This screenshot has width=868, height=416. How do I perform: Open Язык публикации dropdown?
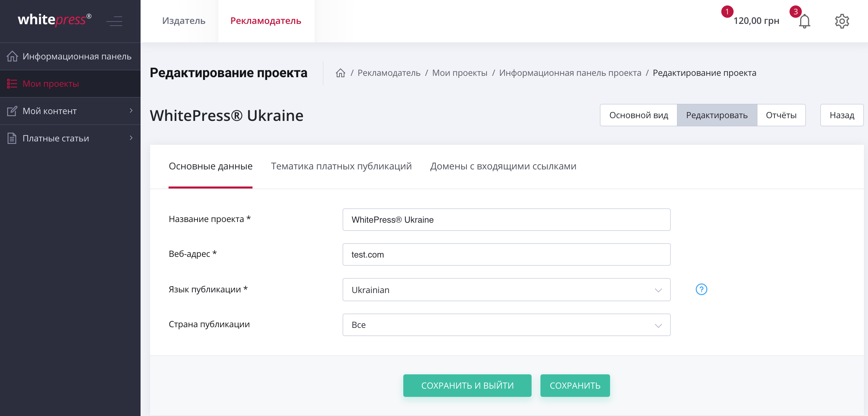pyautogui.click(x=506, y=290)
